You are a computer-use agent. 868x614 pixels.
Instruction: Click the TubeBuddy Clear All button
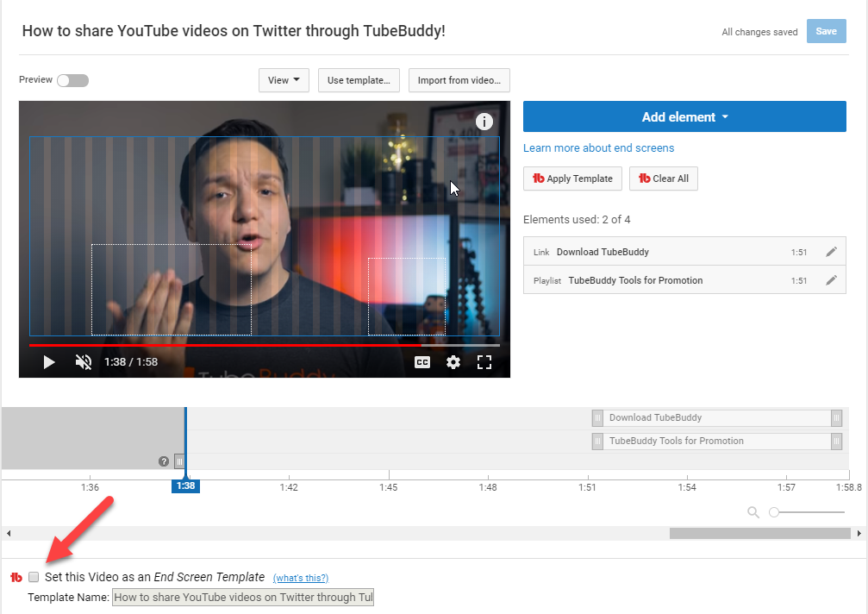point(663,179)
